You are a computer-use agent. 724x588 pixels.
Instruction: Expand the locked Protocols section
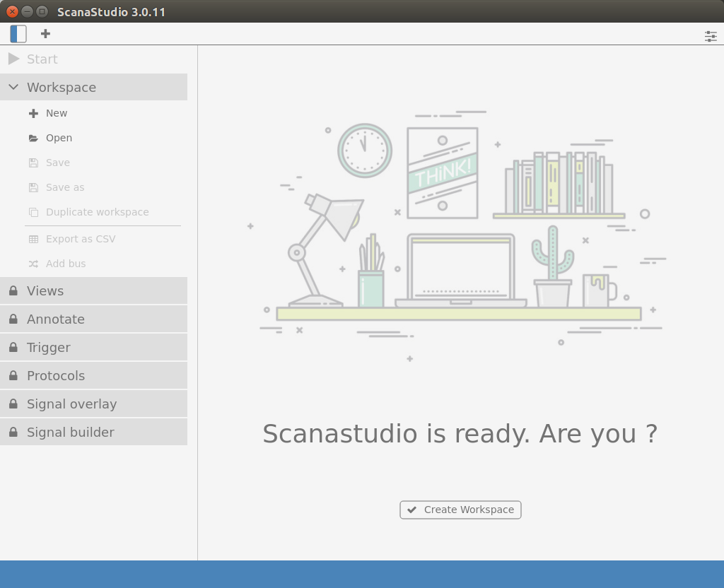tap(94, 376)
